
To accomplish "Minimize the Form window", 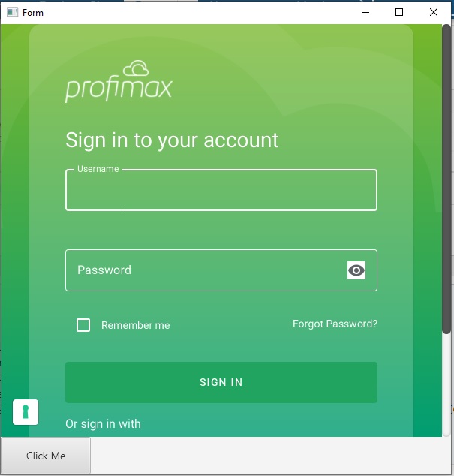I will (365, 12).
